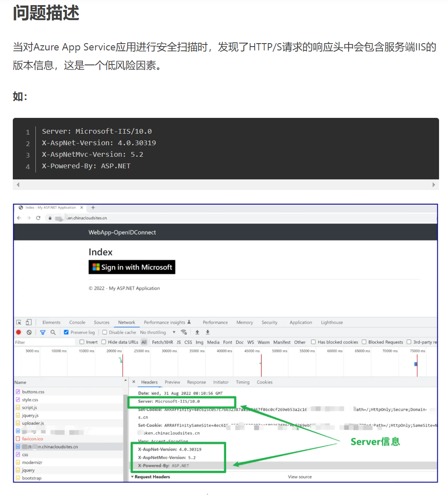Click the export HAR download arrow icon
Image resolution: width=448 pixels, height=495 pixels.
point(208,332)
